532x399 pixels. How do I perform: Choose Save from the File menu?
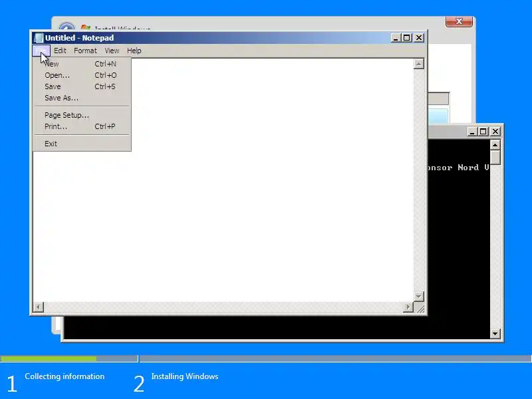[82, 86]
